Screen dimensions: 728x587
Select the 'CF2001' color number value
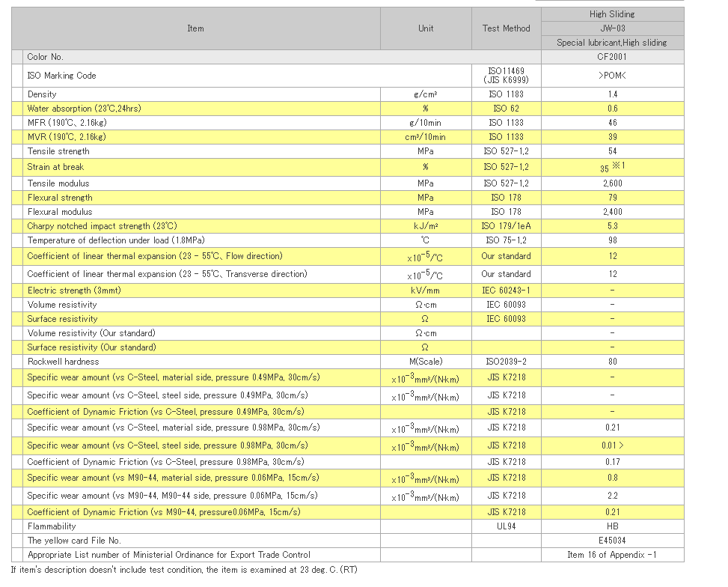pos(612,57)
